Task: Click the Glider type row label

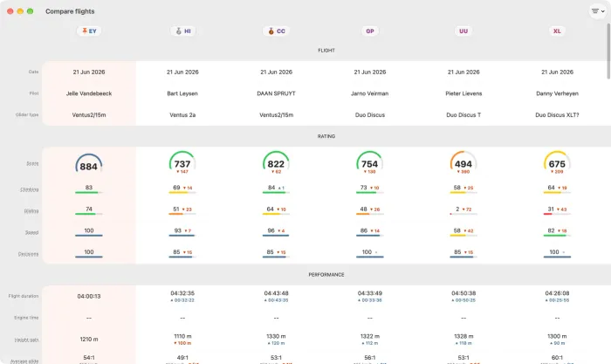Action: (27, 115)
